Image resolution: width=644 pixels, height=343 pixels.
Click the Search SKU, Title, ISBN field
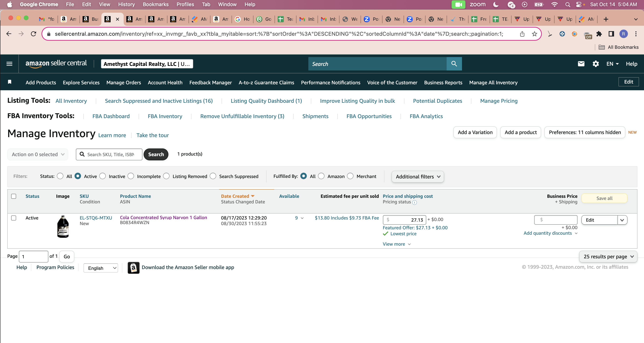[109, 154]
